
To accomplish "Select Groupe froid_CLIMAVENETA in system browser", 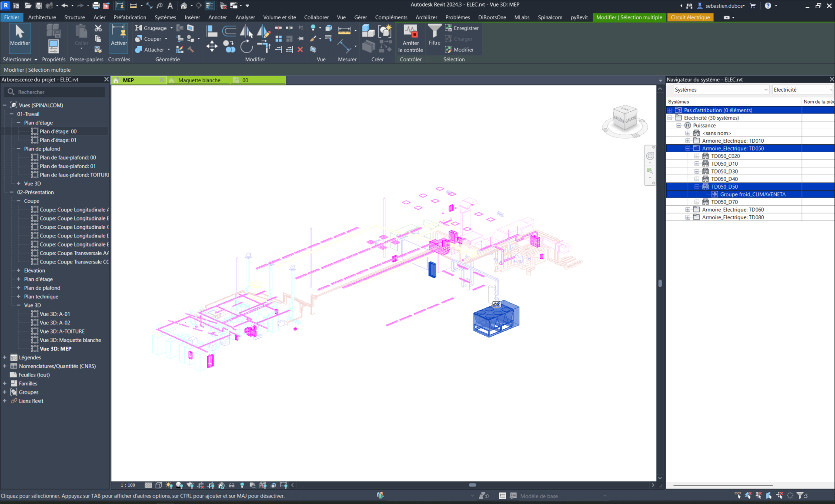I will point(752,194).
